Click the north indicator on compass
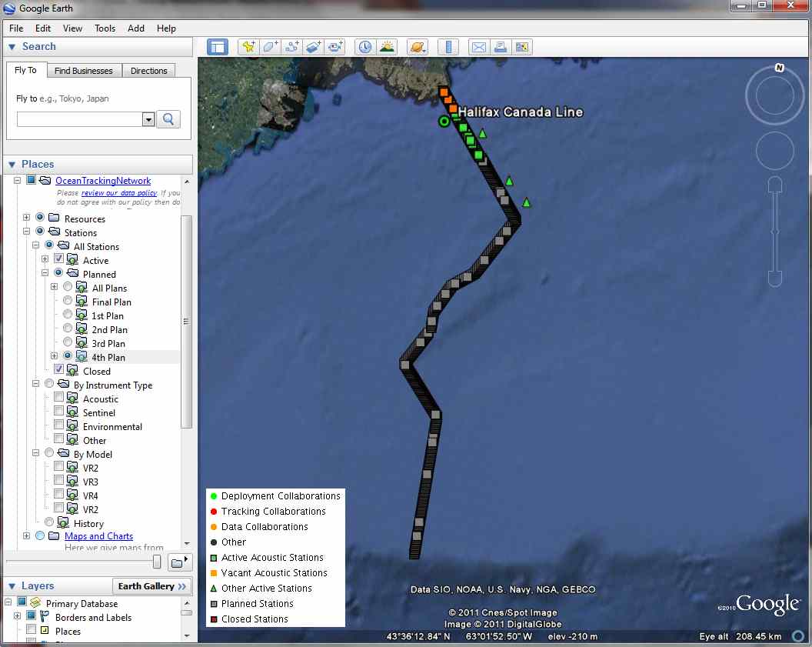 780,68
